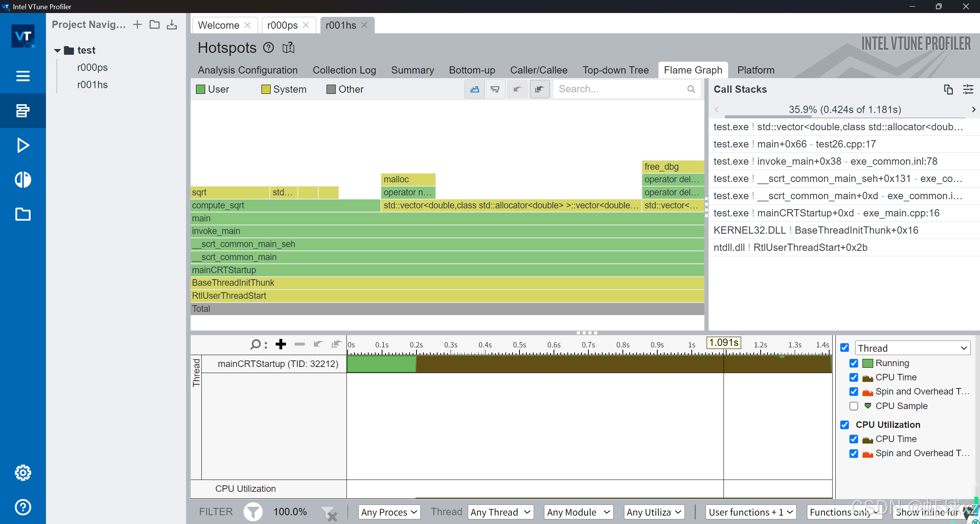Uncheck the Running thread checkbox
The image size is (980, 524).
click(x=854, y=363)
